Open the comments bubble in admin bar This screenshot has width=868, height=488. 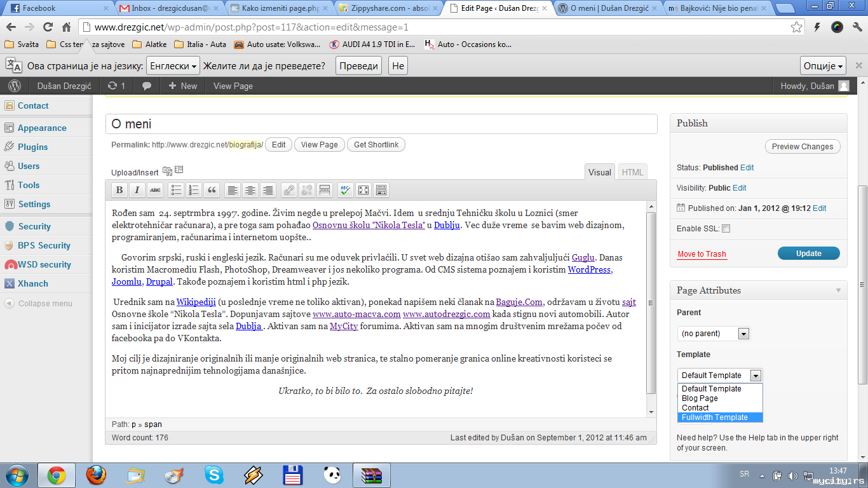[147, 86]
